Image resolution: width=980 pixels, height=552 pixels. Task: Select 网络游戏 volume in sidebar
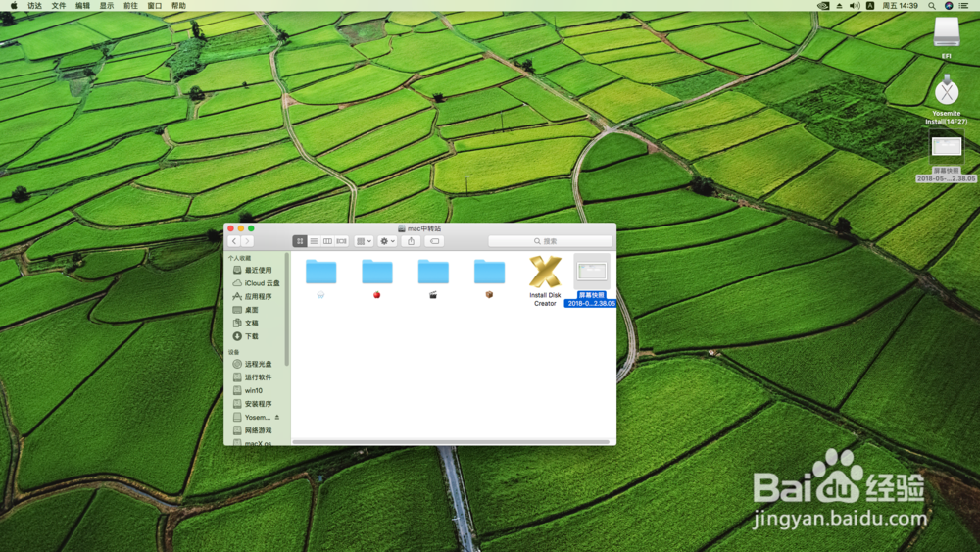[x=258, y=430]
